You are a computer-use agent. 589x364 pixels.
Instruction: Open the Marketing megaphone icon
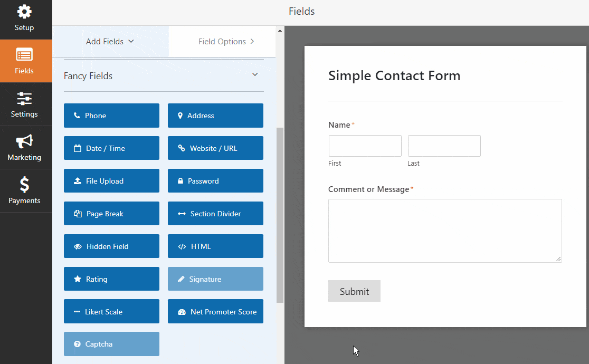pos(24,142)
